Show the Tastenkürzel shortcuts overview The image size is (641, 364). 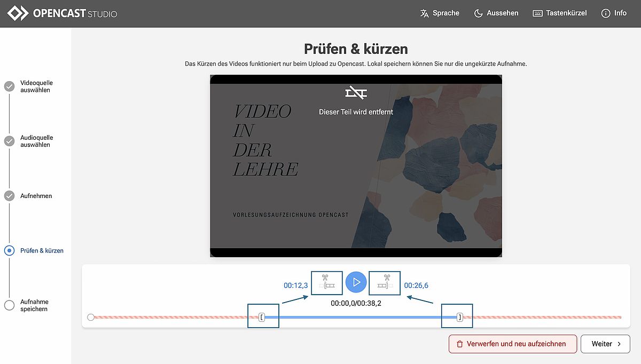tap(560, 13)
